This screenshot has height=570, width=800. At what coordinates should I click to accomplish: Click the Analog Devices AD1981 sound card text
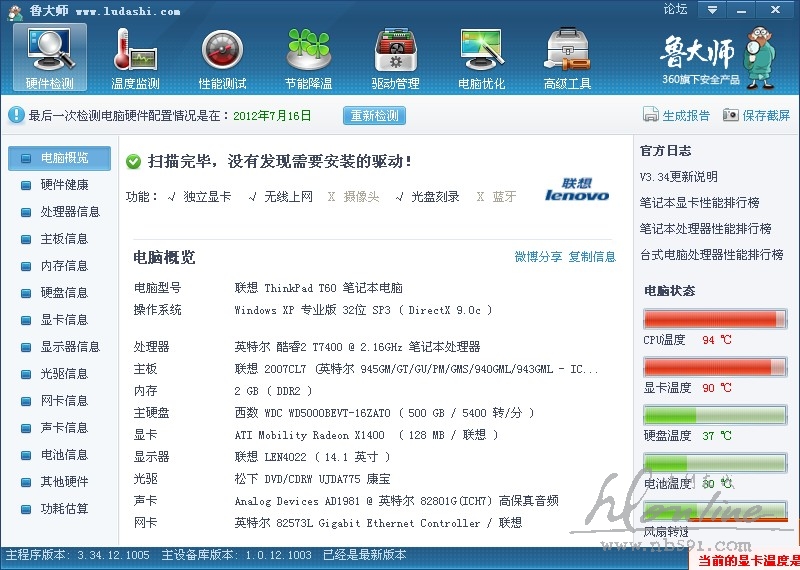396,501
